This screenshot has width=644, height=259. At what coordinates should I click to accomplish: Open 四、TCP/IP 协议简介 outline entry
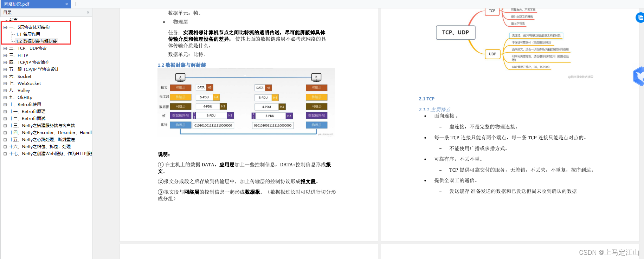(x=29, y=62)
